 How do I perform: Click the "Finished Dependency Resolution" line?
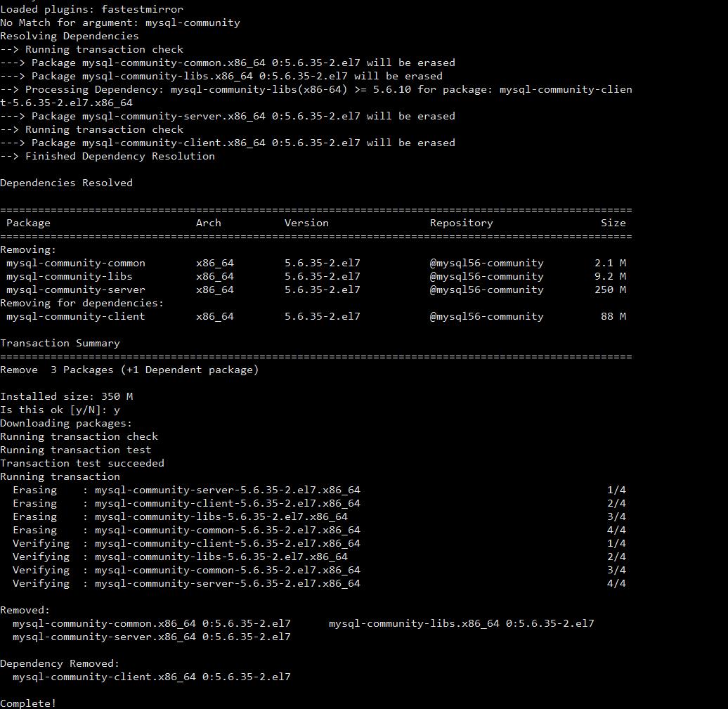pyautogui.click(x=119, y=156)
